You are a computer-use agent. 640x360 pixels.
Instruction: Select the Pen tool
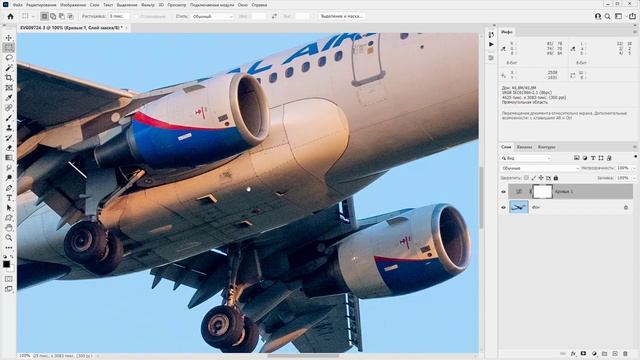coord(9,188)
